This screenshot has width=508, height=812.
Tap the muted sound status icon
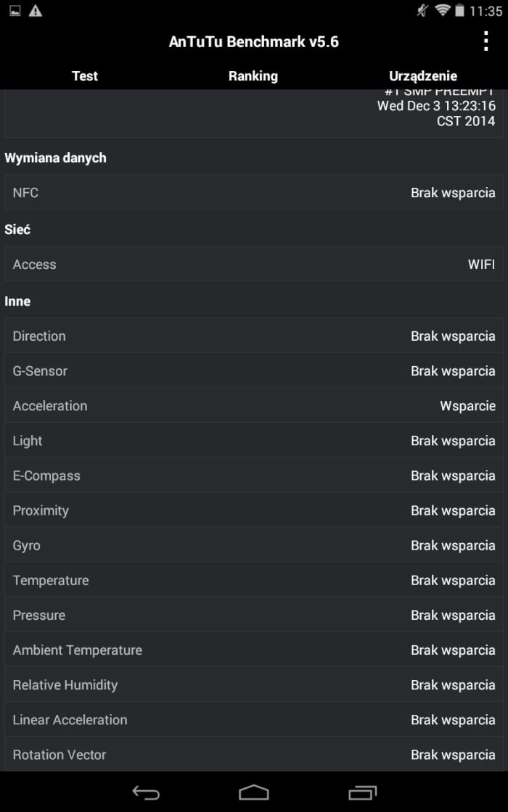[x=423, y=10]
